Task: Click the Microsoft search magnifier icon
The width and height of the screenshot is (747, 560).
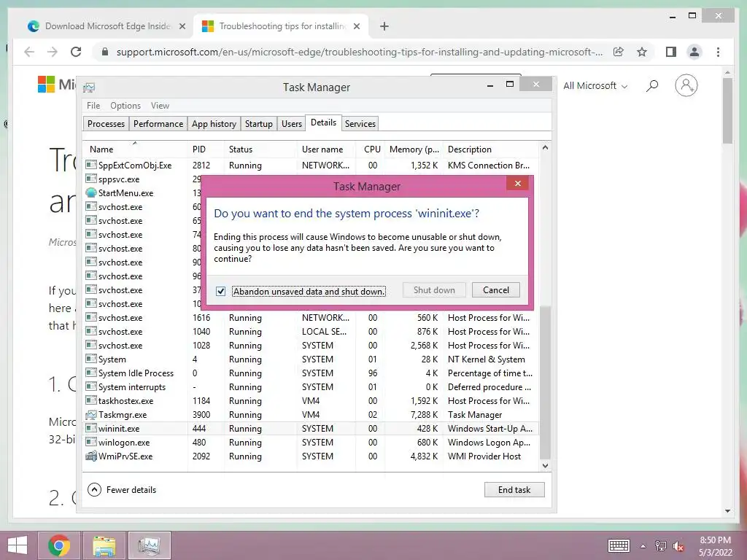Action: (651, 86)
